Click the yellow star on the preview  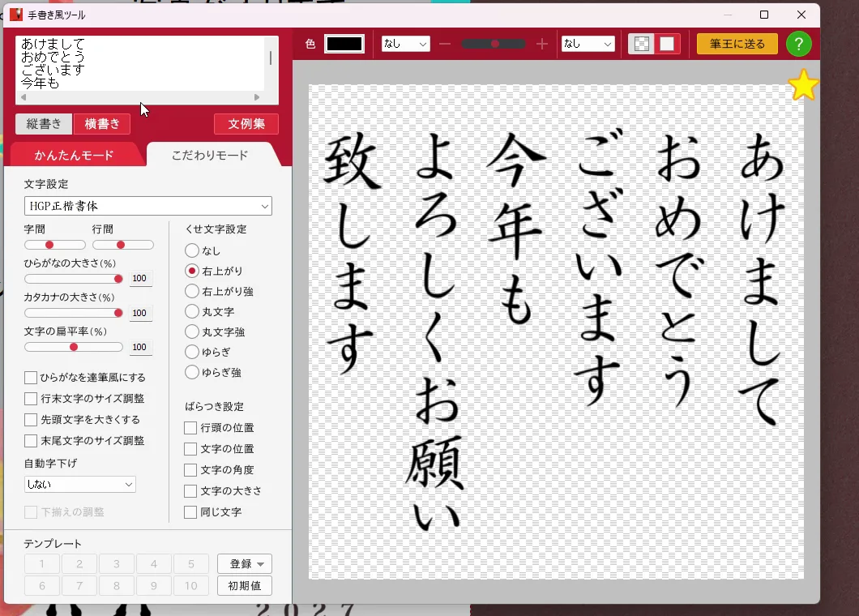tap(803, 85)
